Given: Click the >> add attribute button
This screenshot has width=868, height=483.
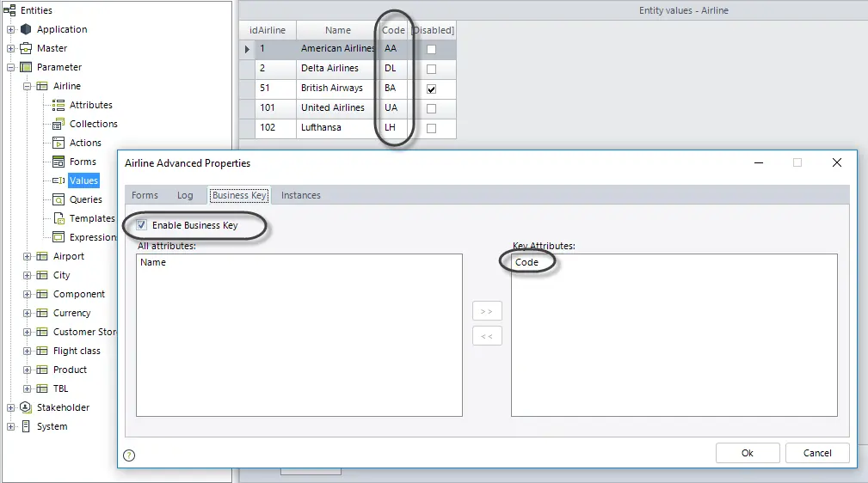Looking at the screenshot, I should click(x=487, y=311).
